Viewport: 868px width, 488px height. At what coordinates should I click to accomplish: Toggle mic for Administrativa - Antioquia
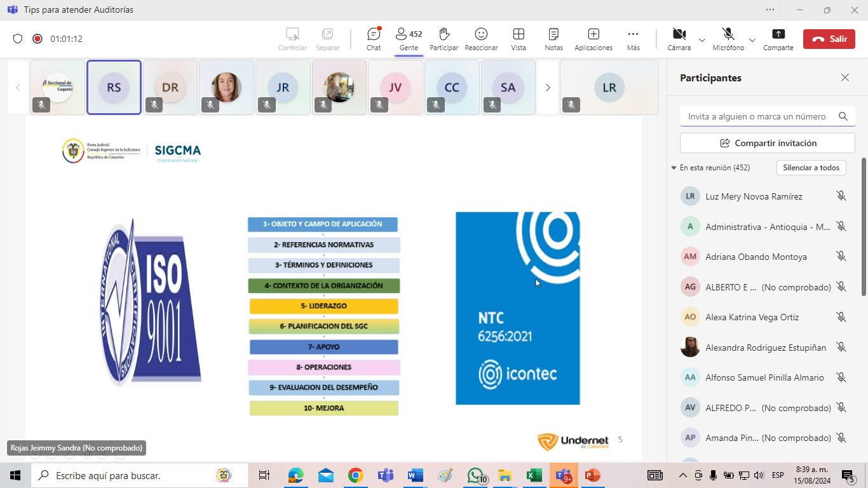[x=841, y=226]
